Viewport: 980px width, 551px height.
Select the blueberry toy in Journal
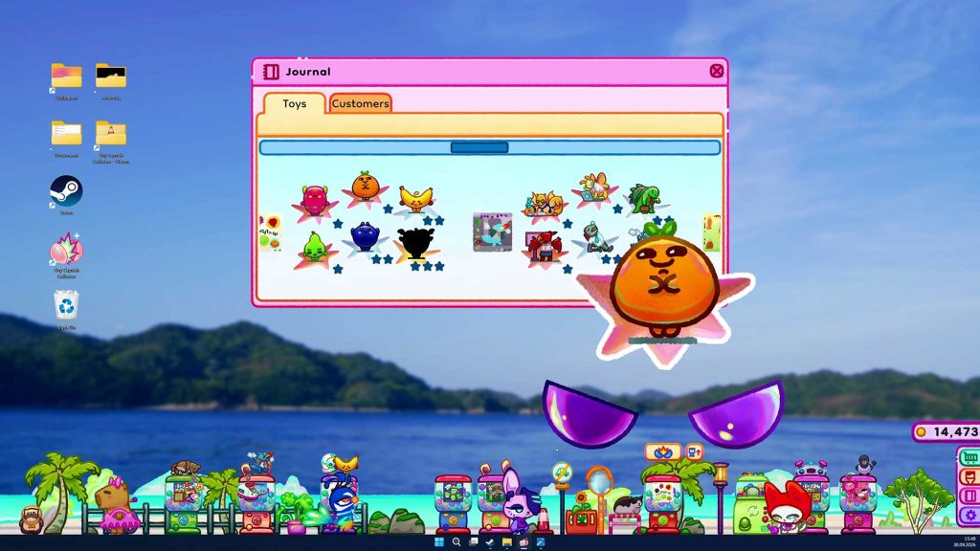point(365,239)
